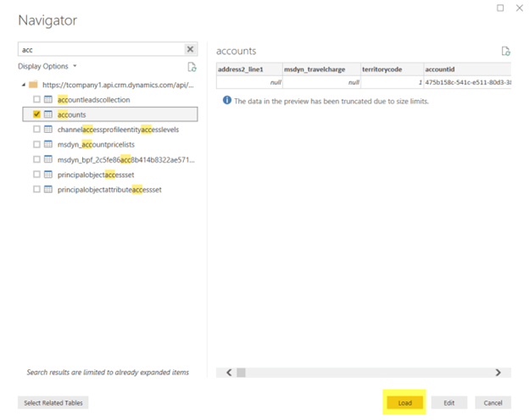Screen dimensions: 529x420
Task: Click the table icon beside accounts
Action: pyautogui.click(x=48, y=114)
